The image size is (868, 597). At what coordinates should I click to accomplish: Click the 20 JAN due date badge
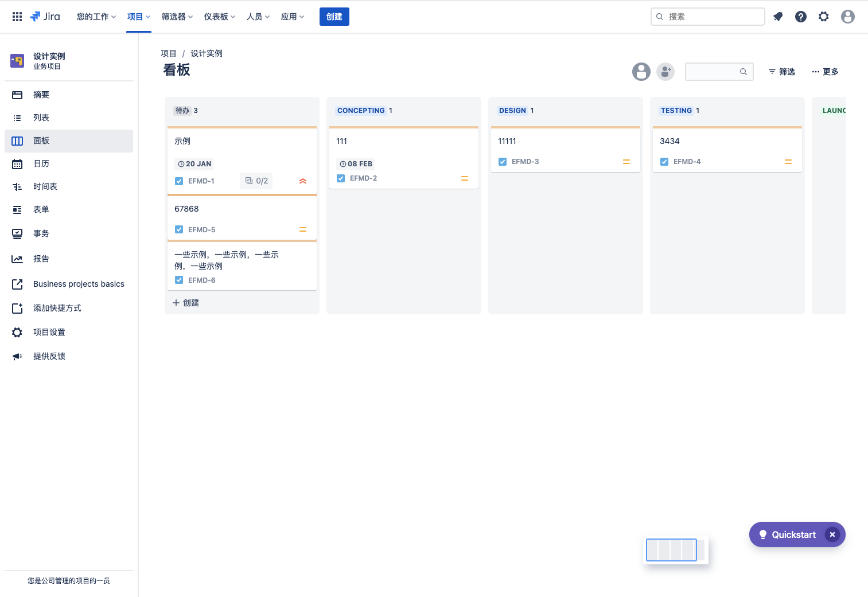click(x=194, y=164)
